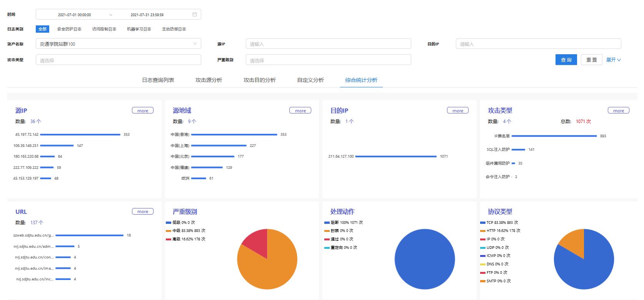
Task: Click source IP 222.77.109.222 label
Action: click(26, 168)
